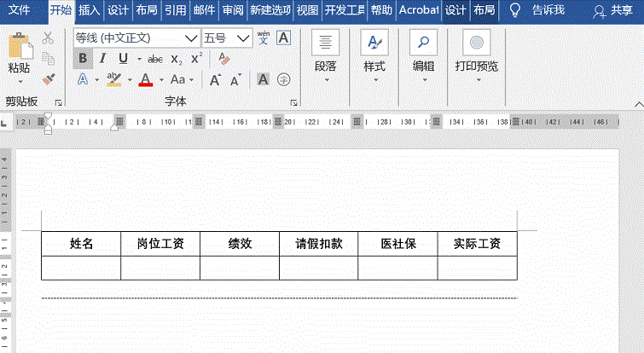Click the 医社保 header cell

pos(398,244)
